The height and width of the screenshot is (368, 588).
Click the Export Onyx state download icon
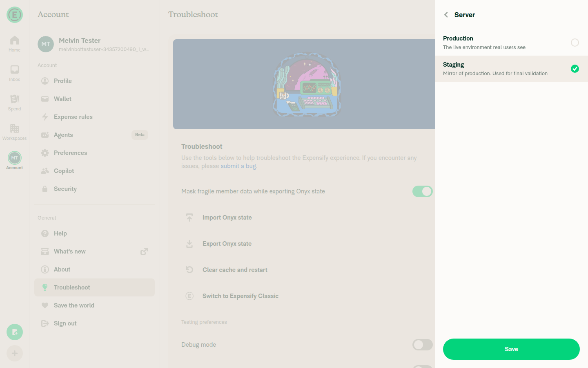[x=189, y=244]
